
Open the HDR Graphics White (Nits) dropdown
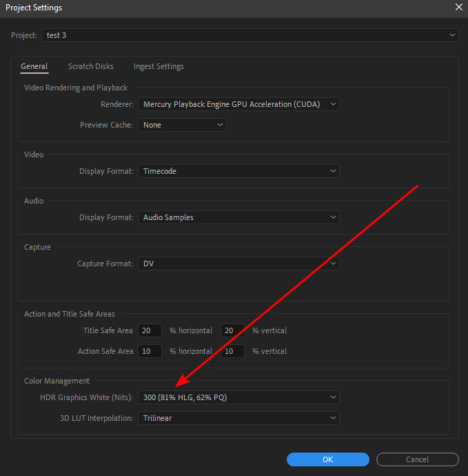238,397
